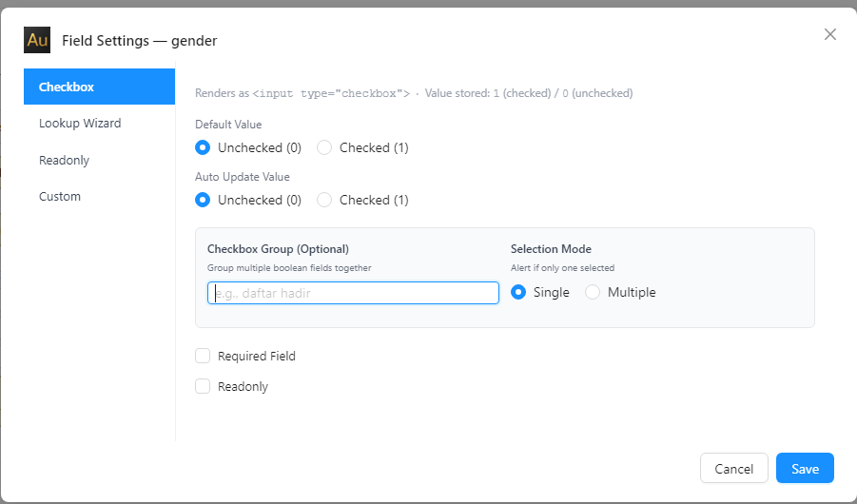
Task: Click the Au application icon in dialog header
Action: pos(37,40)
